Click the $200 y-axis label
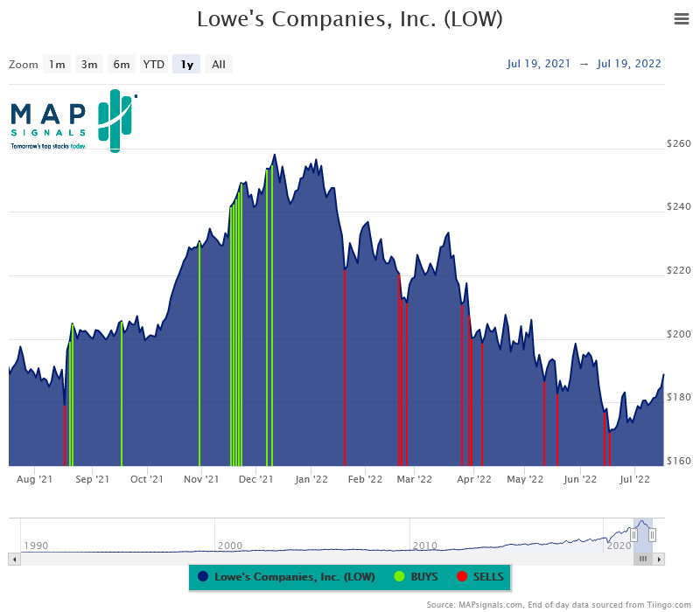The height and width of the screenshot is (612, 700). 679,334
